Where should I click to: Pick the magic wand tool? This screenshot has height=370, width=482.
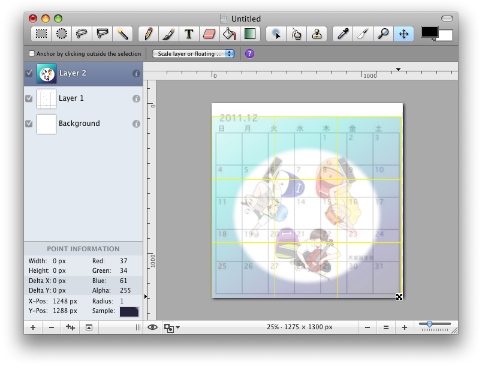point(122,34)
